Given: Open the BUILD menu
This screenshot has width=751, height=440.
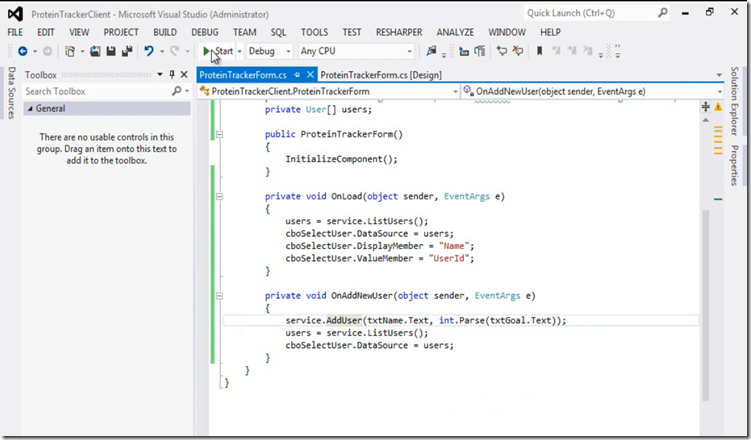Looking at the screenshot, I should 165,32.
